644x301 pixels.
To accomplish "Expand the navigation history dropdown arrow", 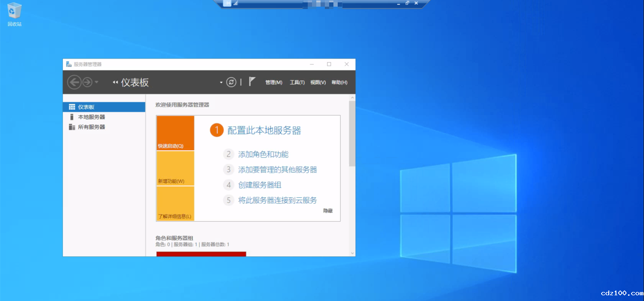I will (97, 82).
